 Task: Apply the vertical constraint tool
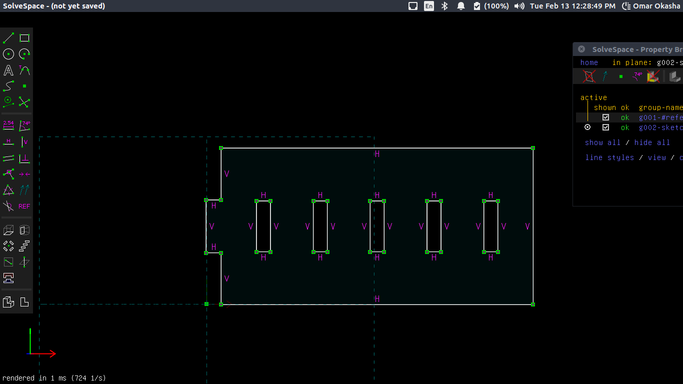(24, 142)
